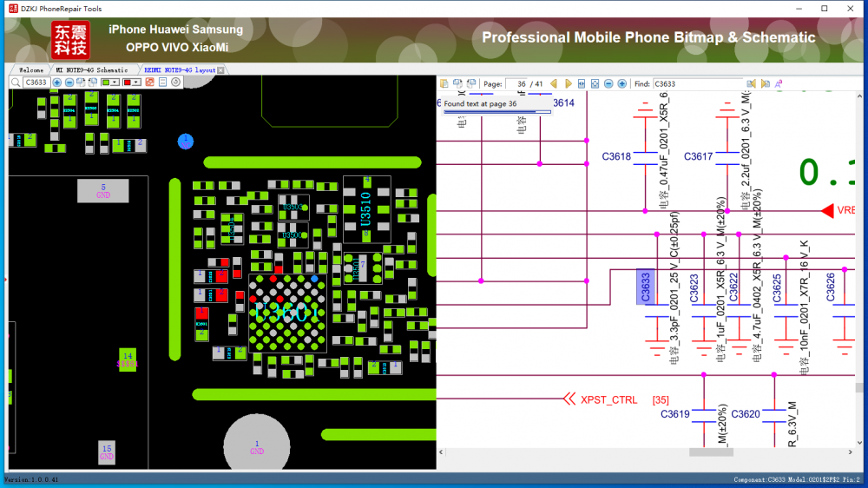Image resolution: width=868 pixels, height=488 pixels.
Task: Zoom out the schematic view
Action: tap(608, 83)
